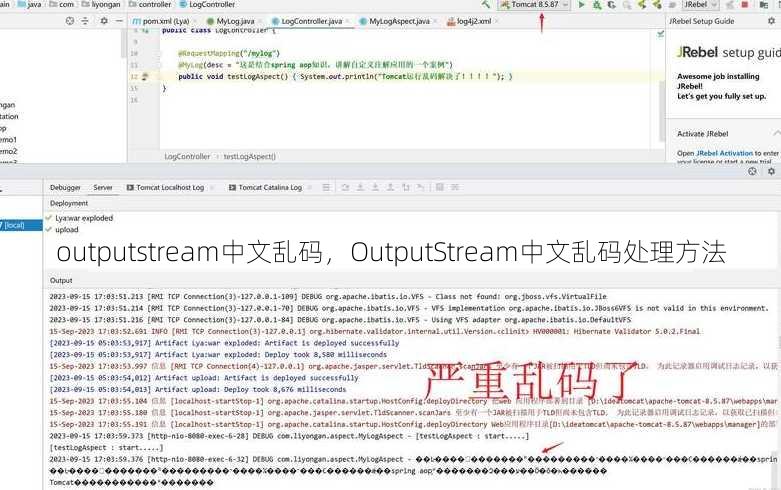Click the LogController breadcrumb below editor
This screenshot has height=490, width=781.
(x=187, y=156)
